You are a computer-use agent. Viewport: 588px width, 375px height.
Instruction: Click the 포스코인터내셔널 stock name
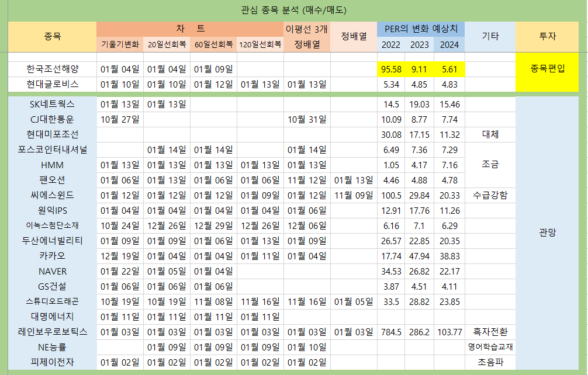[53, 150]
